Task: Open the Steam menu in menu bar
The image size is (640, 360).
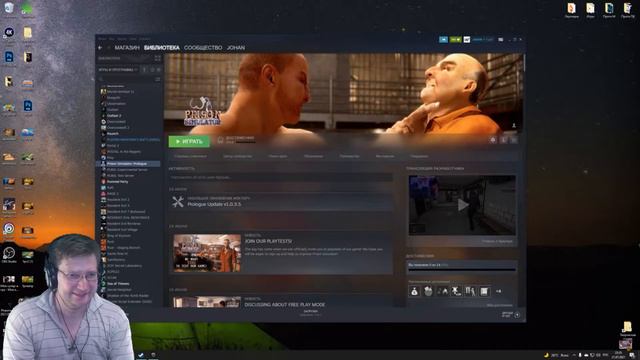Action: [x=102, y=39]
